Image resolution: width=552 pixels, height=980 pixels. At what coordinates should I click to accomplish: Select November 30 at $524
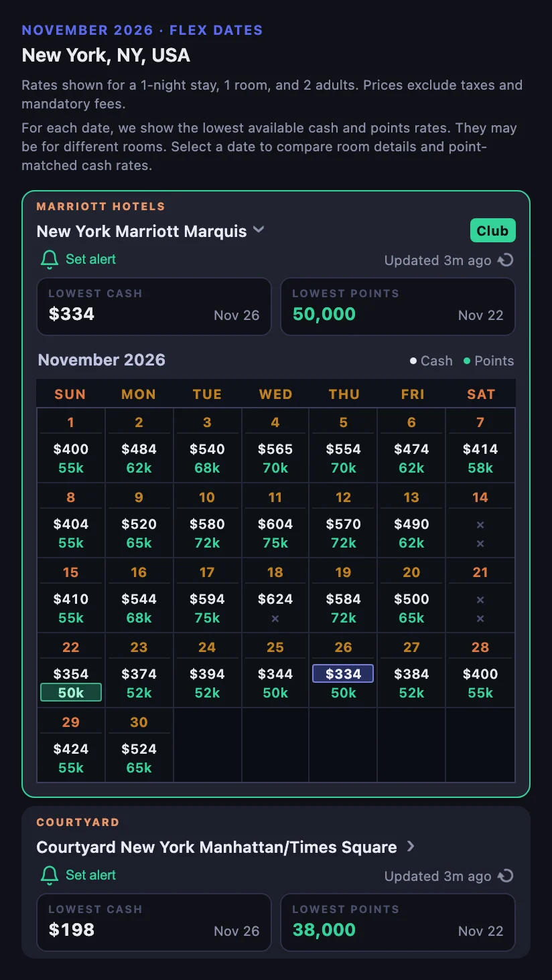(139, 745)
